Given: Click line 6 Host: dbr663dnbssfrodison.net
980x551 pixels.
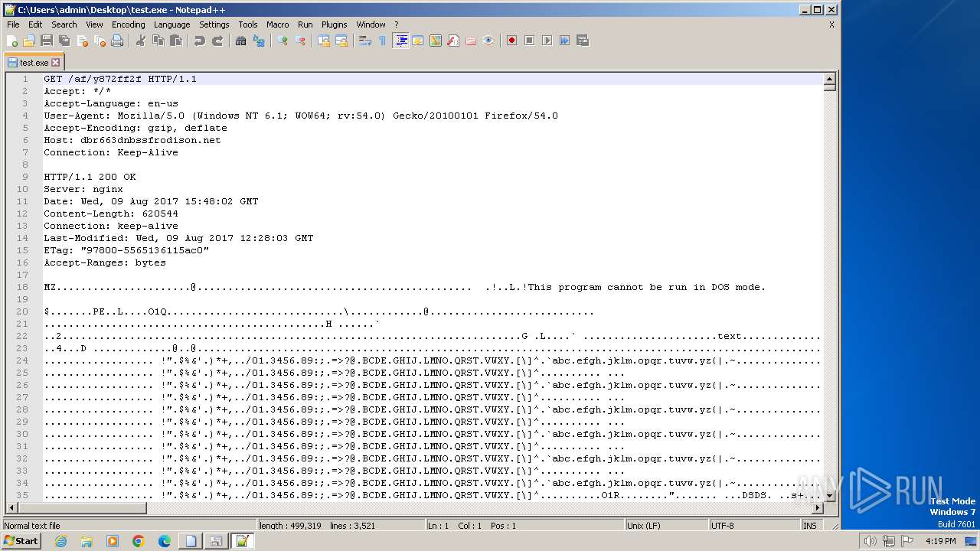Looking at the screenshot, I should tap(132, 140).
